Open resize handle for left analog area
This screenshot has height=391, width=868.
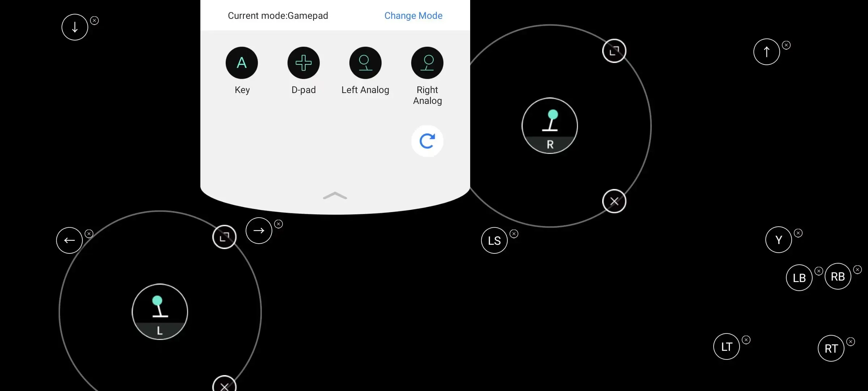coord(224,236)
